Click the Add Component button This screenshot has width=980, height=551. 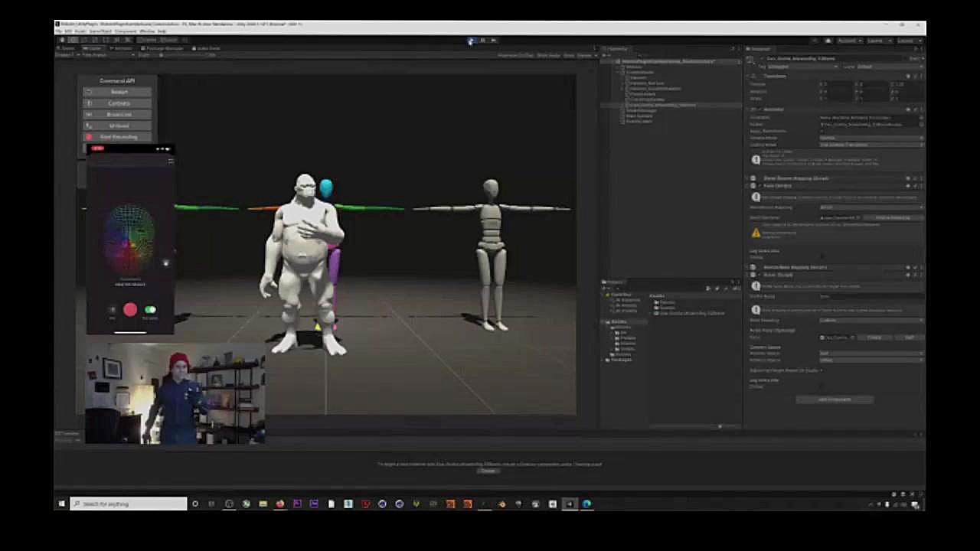click(834, 399)
